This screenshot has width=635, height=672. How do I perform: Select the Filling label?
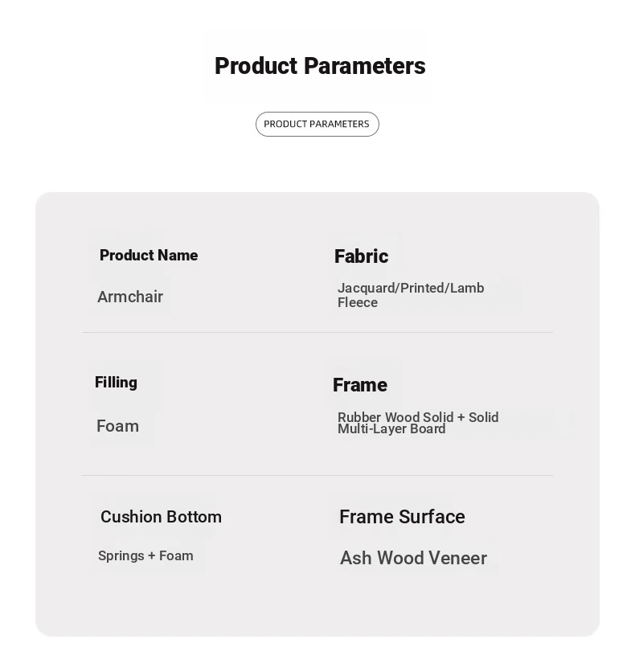point(116,383)
